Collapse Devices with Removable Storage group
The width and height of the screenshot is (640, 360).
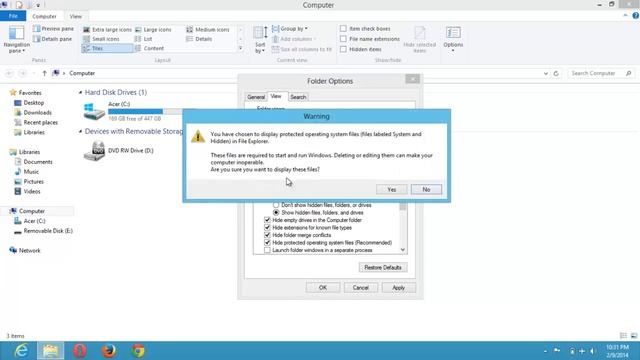click(80, 131)
